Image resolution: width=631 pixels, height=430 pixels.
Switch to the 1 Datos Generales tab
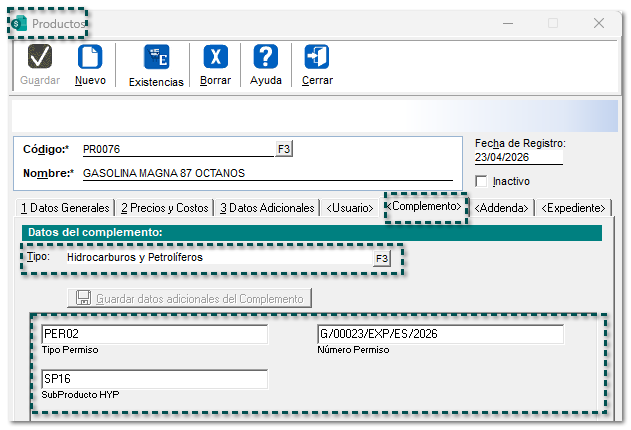click(65, 208)
